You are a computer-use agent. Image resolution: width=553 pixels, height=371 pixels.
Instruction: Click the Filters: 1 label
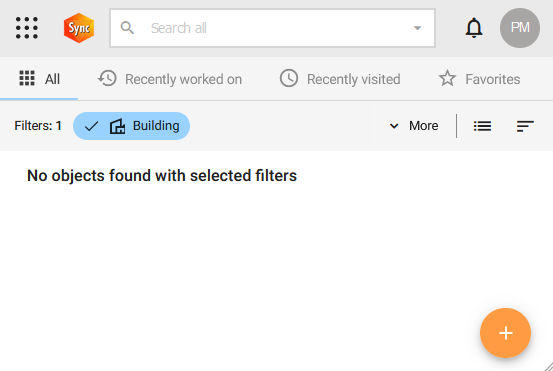click(38, 126)
